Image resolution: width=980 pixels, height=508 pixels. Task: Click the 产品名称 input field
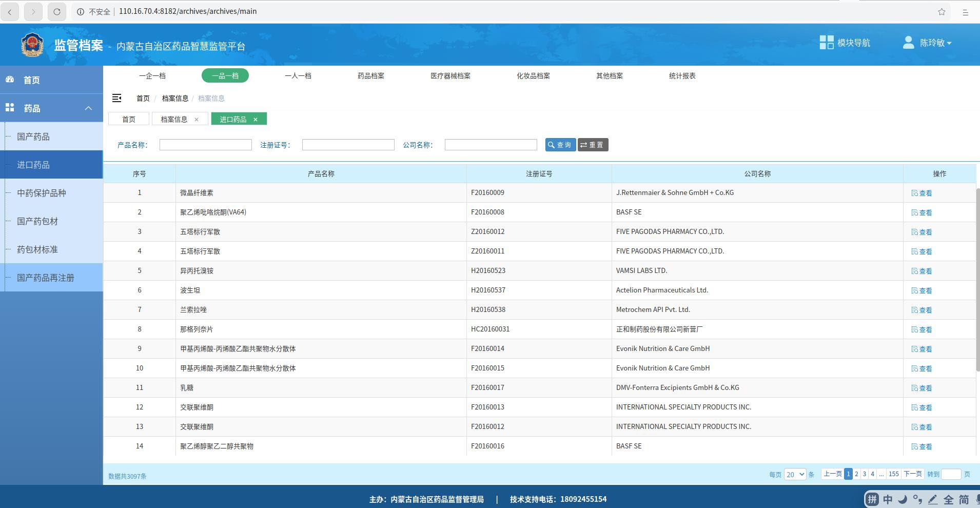[205, 145]
